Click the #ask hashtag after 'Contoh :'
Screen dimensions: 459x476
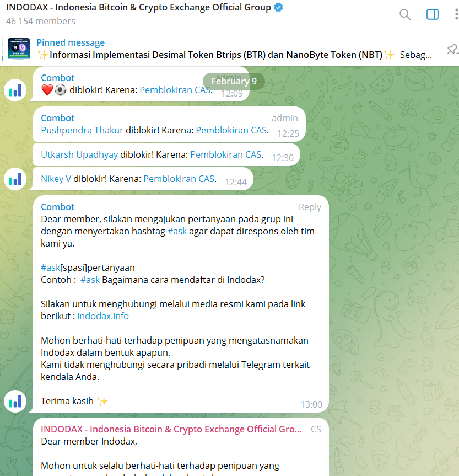90,280
